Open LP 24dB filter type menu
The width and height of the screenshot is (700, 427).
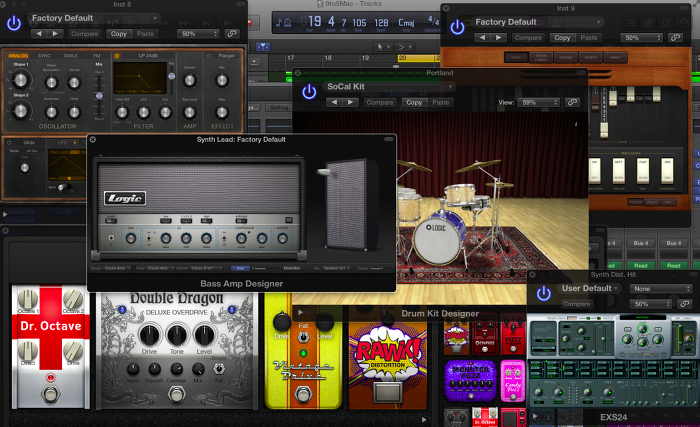pyautogui.click(x=147, y=56)
